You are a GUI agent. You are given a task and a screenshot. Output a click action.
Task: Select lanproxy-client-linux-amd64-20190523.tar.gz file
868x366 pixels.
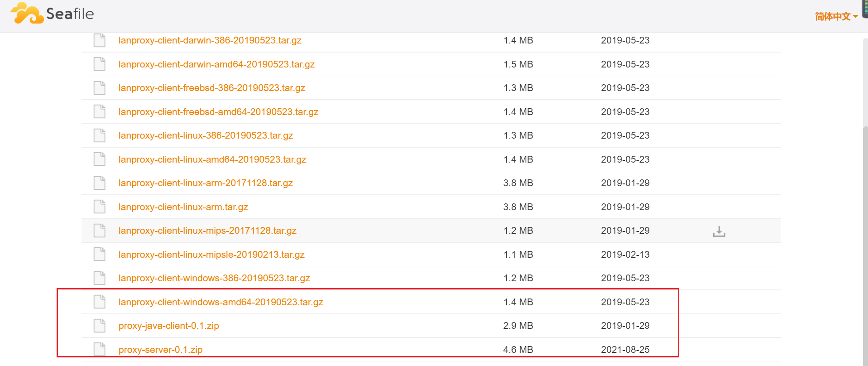[x=212, y=159]
